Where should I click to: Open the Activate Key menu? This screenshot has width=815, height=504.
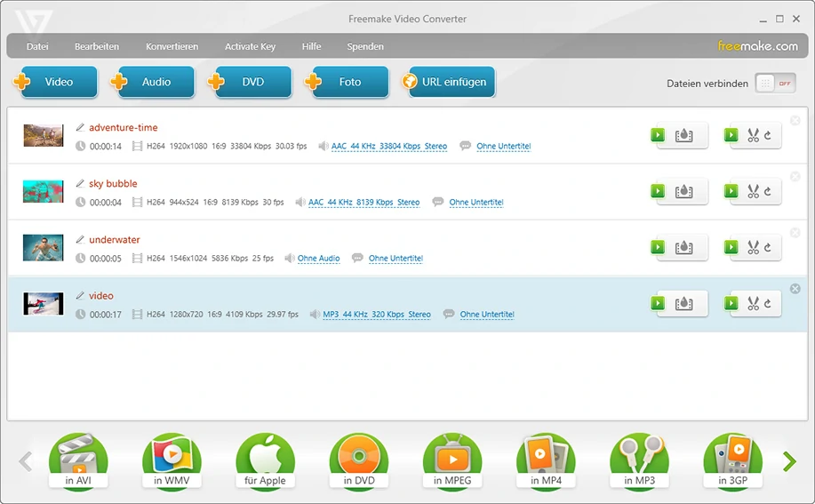tap(250, 46)
